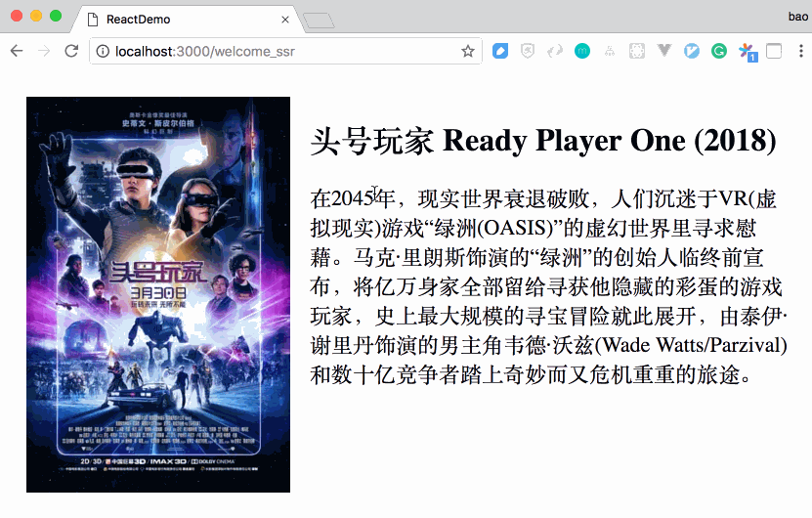Open the Vue devtools extension icon
Screen dimensions: 812x518
pos(663,51)
